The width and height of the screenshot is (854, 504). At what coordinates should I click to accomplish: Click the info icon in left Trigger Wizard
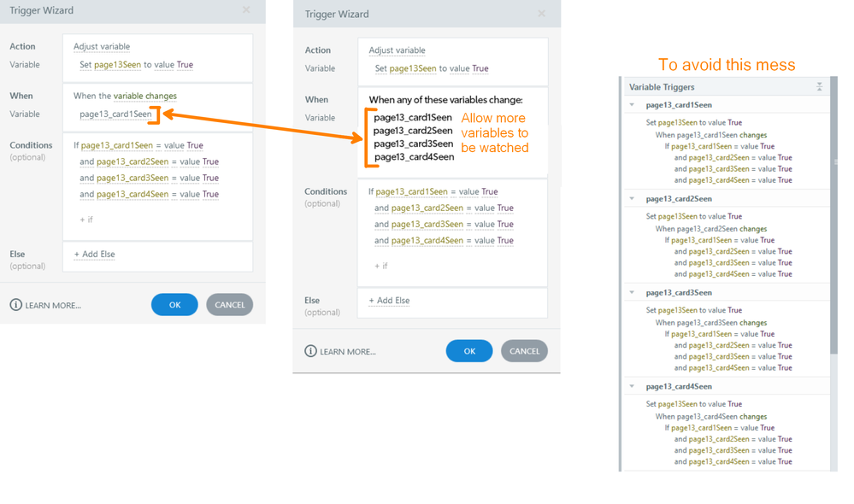tap(16, 305)
